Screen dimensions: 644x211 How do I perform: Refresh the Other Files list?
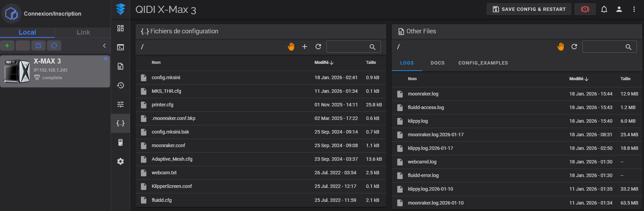coord(574,47)
